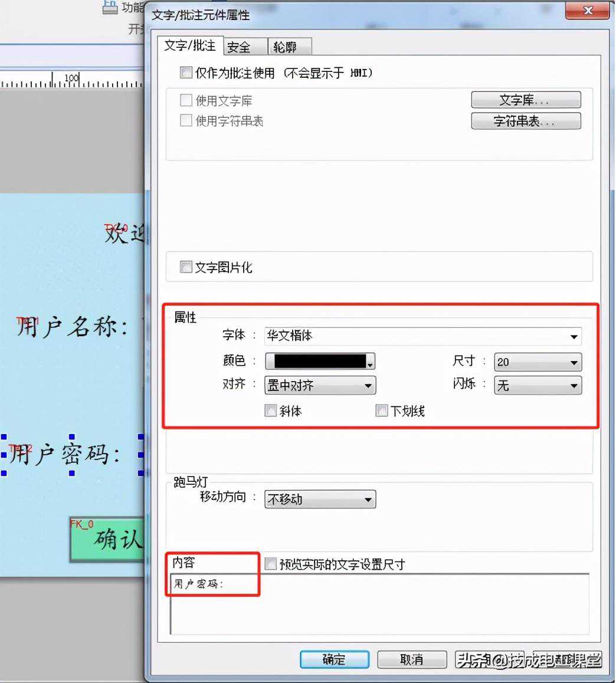Viewport: 616px width, 683px height.
Task: Open the 闪烁 blink dropdown
Action: point(538,386)
